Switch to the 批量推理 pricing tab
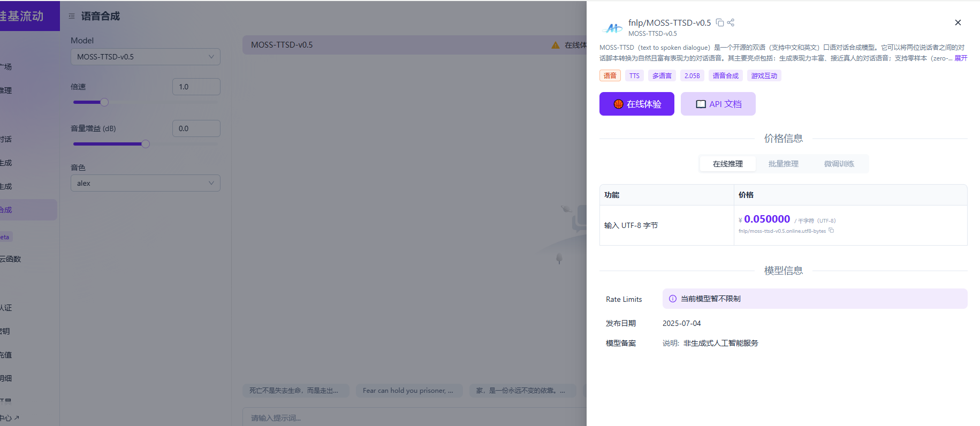The height and width of the screenshot is (426, 980). coord(784,164)
